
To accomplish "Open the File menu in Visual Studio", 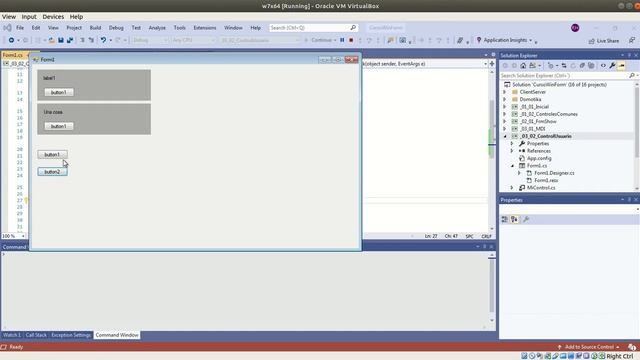I will 20,28.
